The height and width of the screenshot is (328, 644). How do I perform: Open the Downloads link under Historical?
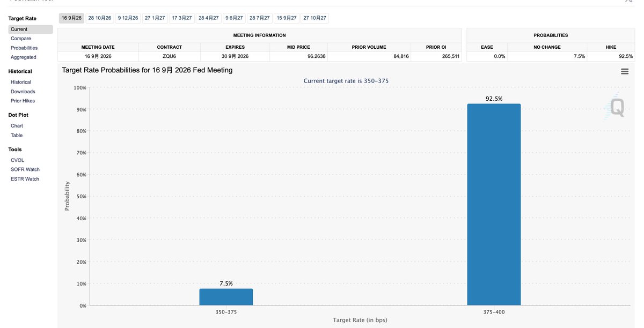(x=23, y=92)
